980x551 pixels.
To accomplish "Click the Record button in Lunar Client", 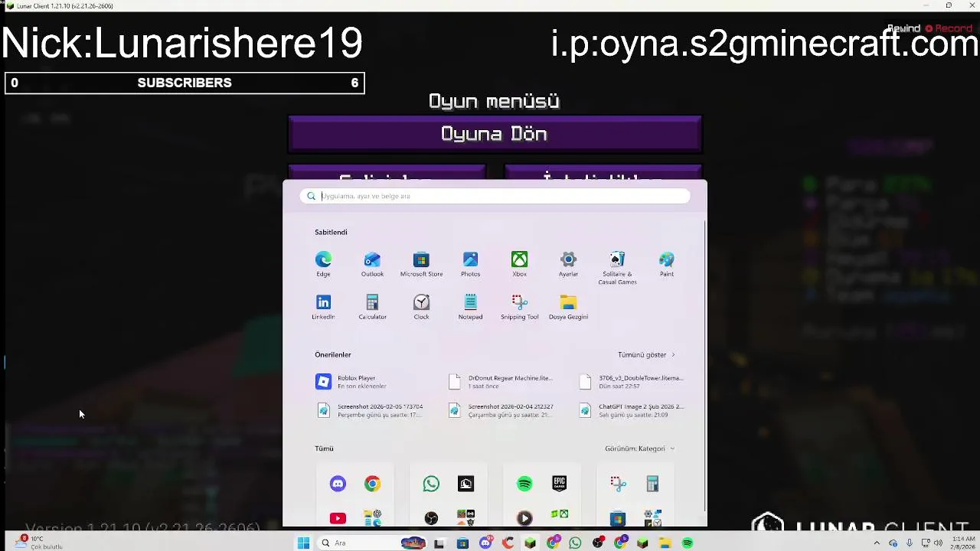I will tap(948, 28).
